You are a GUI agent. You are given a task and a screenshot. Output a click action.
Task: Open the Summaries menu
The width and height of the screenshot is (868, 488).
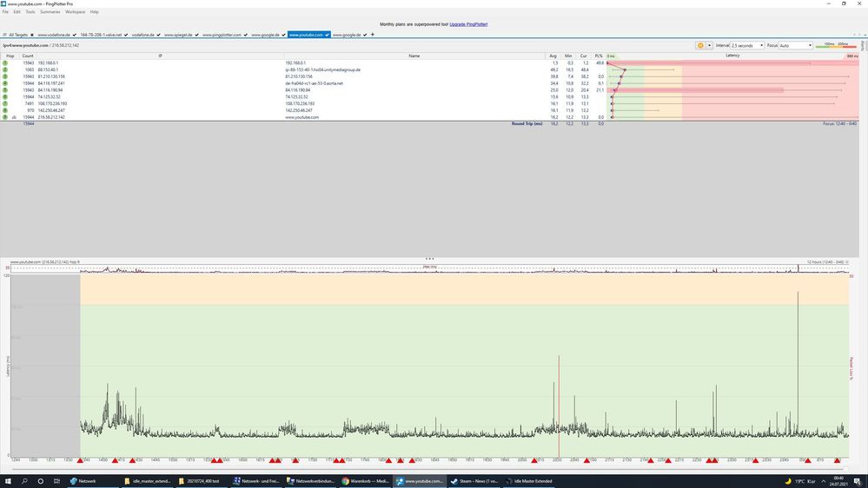tap(50, 11)
